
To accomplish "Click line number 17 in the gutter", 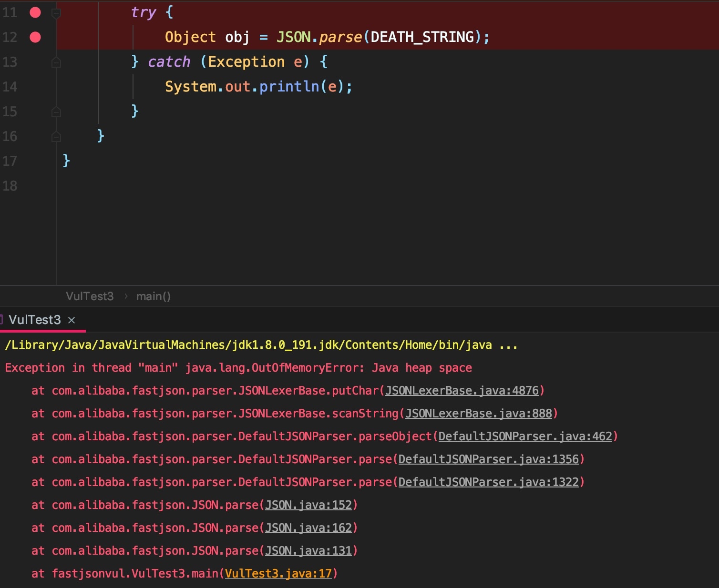I will point(10,161).
